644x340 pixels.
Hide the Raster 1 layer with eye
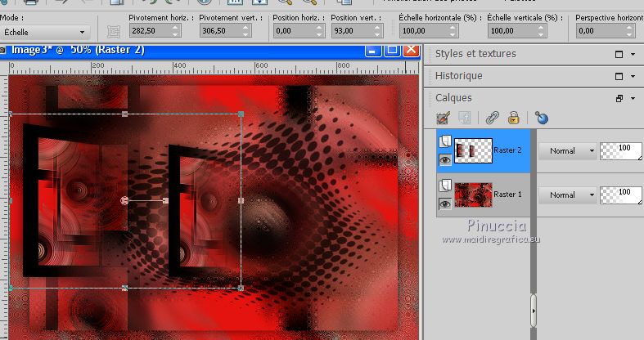click(x=445, y=204)
